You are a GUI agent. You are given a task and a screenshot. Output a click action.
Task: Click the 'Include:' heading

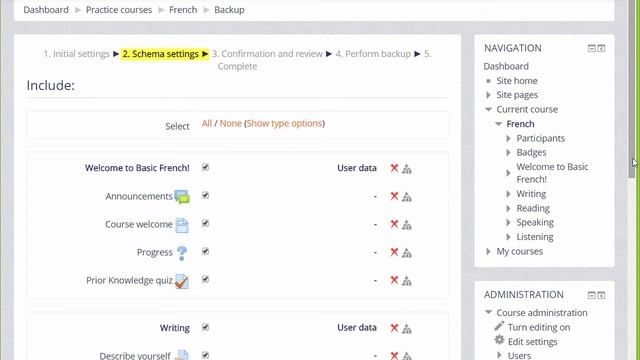click(x=51, y=85)
